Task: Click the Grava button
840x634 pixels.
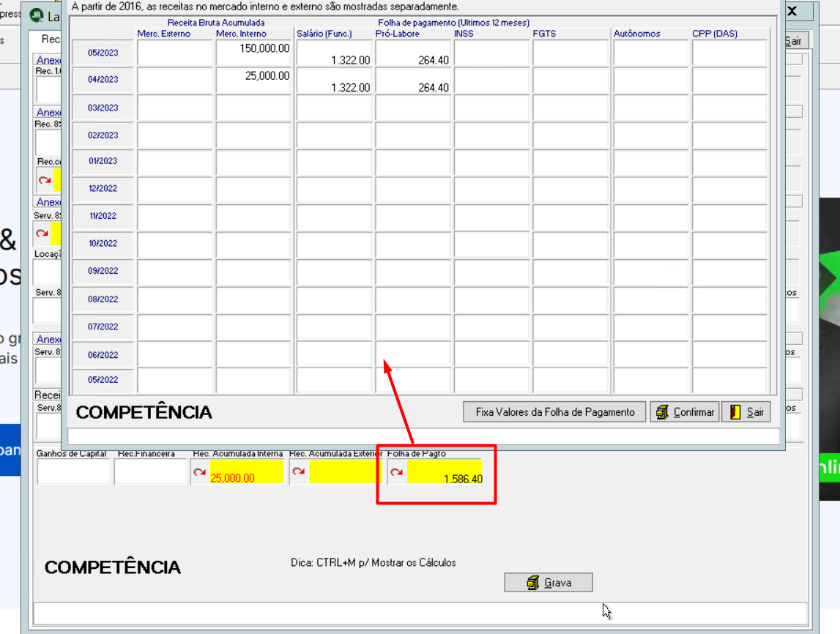Action: 548,583
